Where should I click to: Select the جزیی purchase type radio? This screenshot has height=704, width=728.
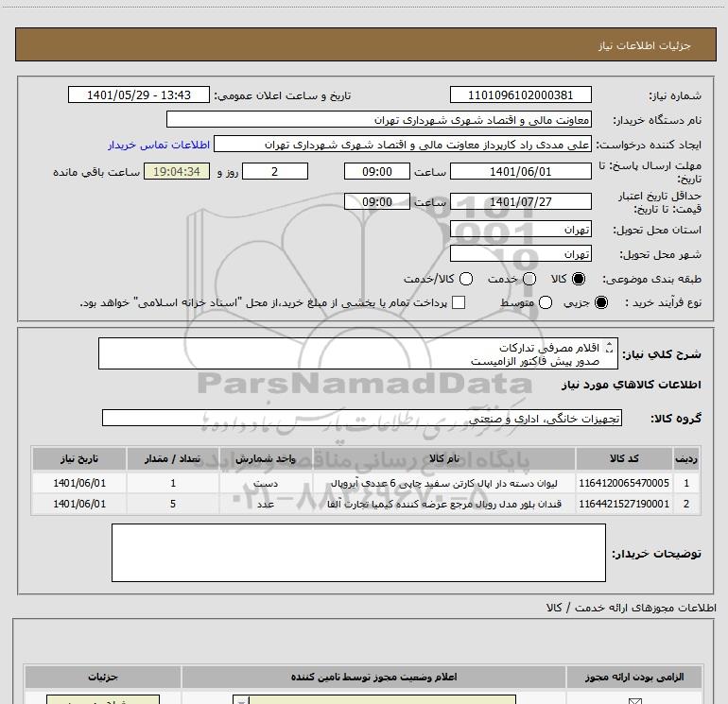tap(600, 302)
